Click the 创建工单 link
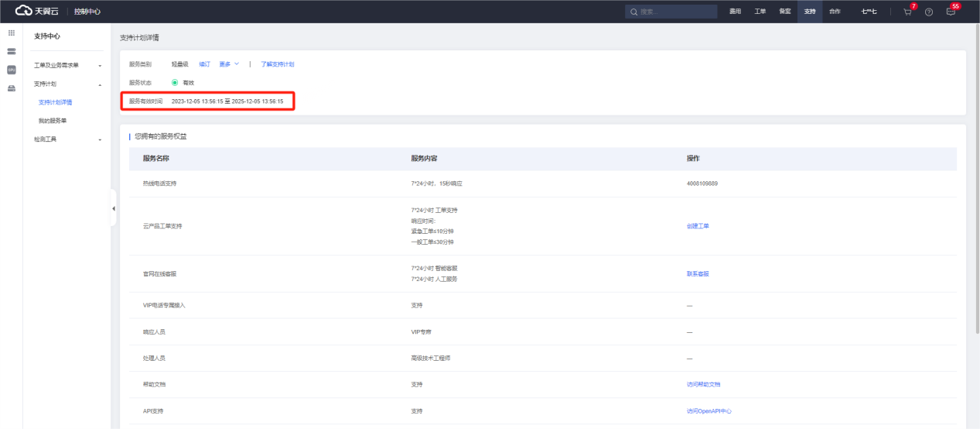 coord(698,226)
